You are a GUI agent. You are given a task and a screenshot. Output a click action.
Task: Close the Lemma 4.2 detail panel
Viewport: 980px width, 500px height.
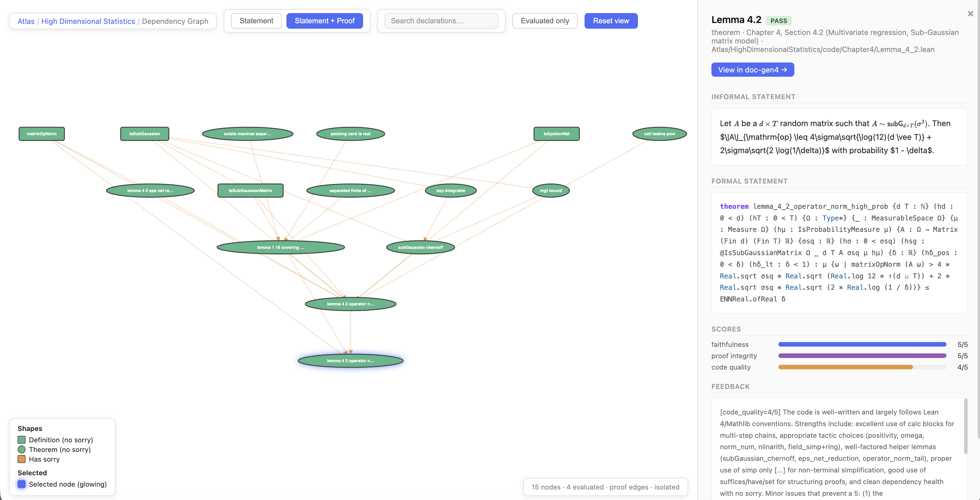[970, 14]
